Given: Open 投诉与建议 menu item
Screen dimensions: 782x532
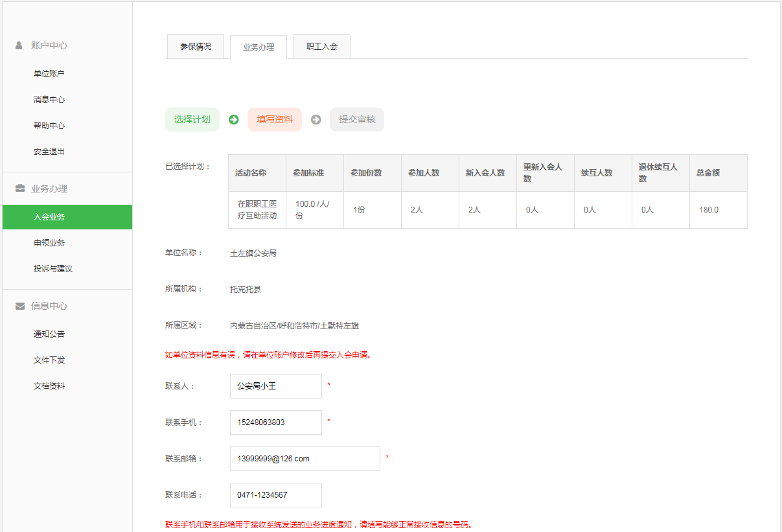Looking at the screenshot, I should [x=53, y=269].
